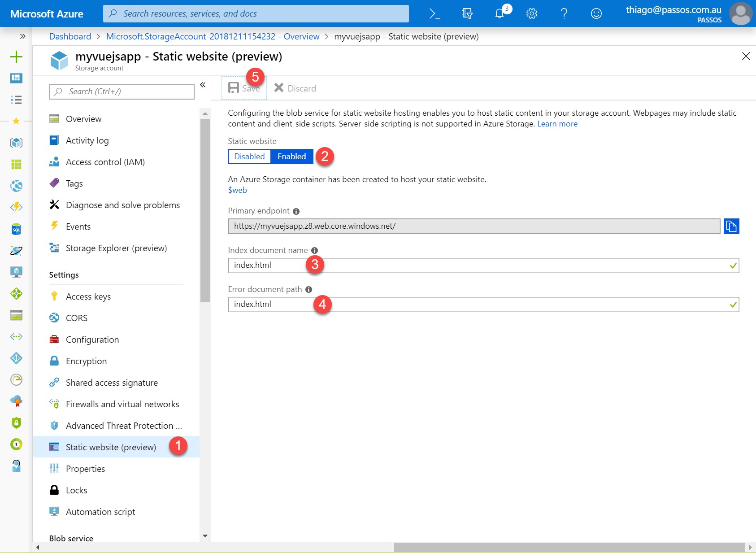The image size is (756, 553).
Task: Open App Services globe icon in rail
Action: (x=16, y=186)
